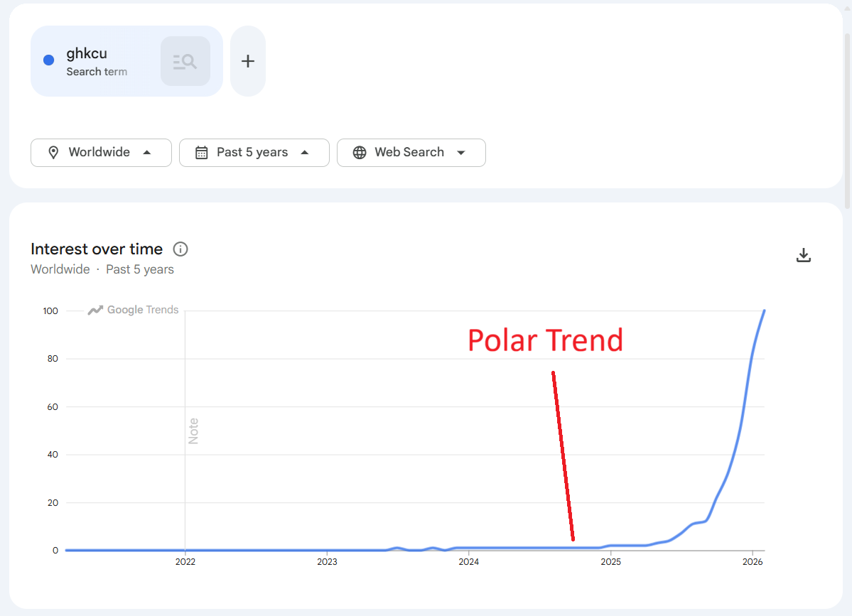Click the Past 5 years text in chart subtitle
The width and height of the screenshot is (852, 616).
tap(140, 269)
